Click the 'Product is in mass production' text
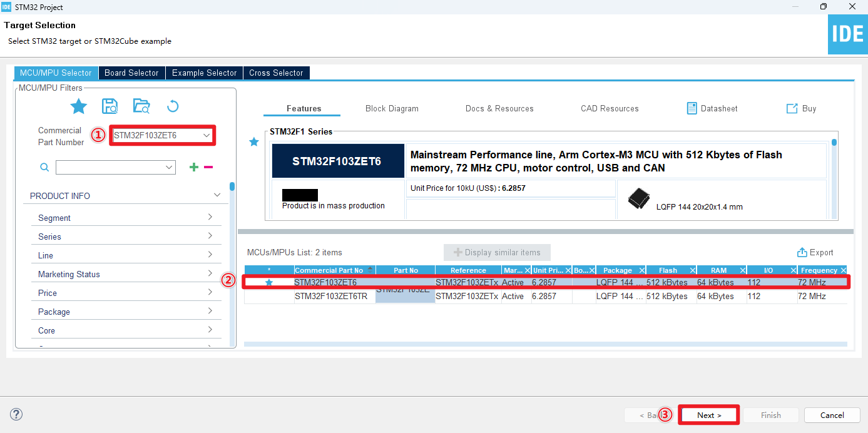Viewport: 868px width, 433px height. 334,205
